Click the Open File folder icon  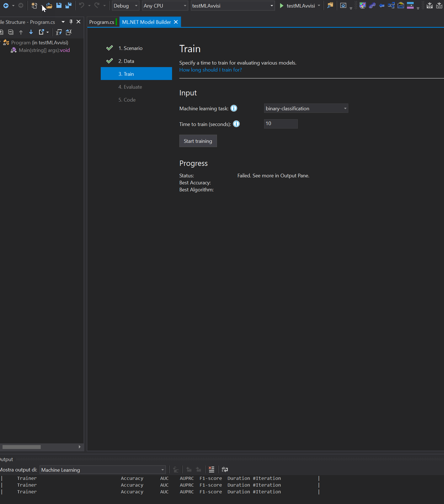(x=49, y=6)
